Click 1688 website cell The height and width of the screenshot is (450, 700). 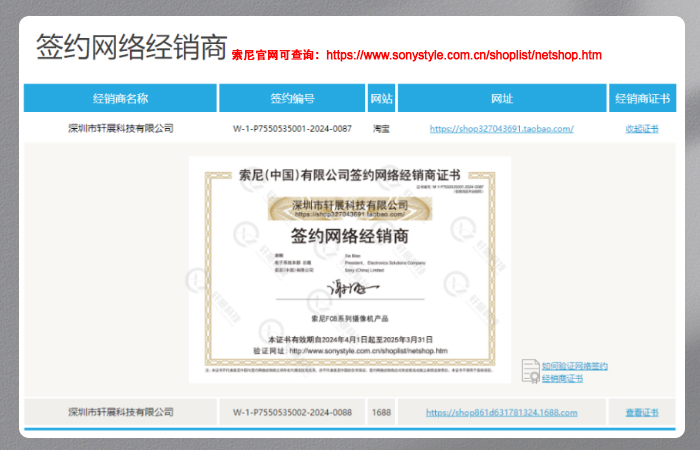(x=381, y=412)
